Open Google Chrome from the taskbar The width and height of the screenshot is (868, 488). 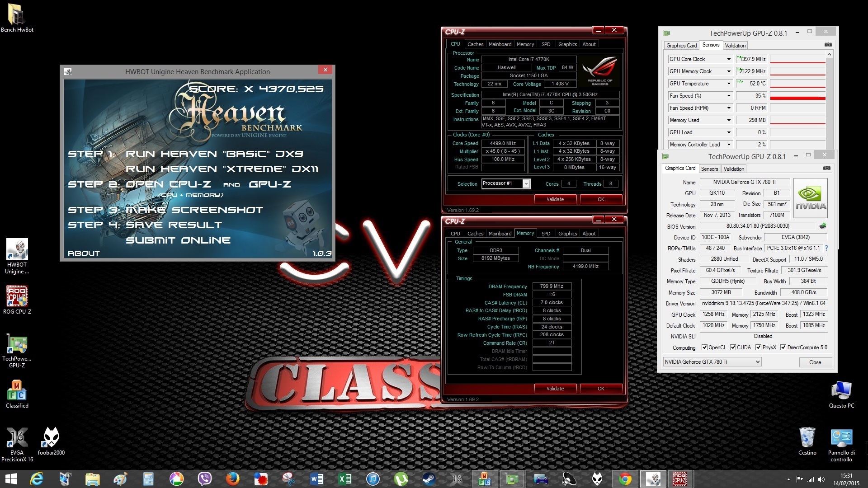click(625, 479)
